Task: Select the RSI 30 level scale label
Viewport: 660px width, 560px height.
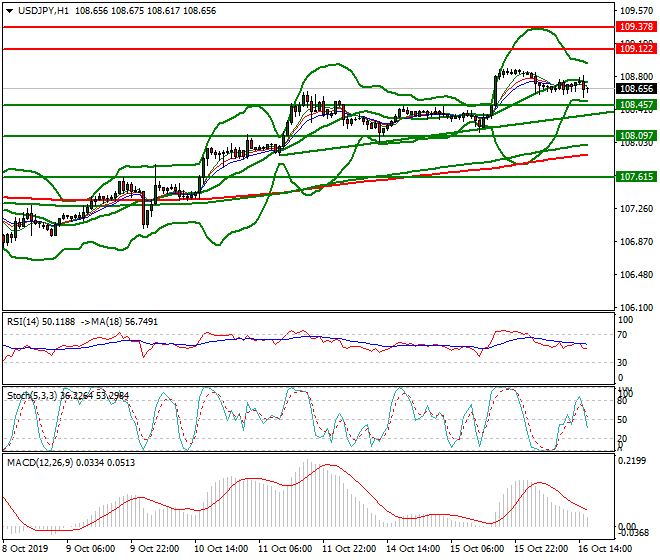Action: tap(622, 363)
